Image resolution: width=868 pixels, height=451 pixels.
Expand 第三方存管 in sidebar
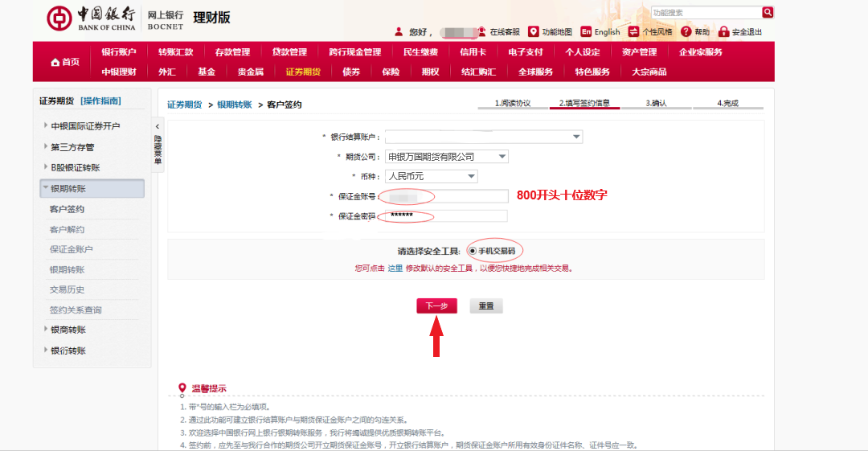(x=72, y=147)
